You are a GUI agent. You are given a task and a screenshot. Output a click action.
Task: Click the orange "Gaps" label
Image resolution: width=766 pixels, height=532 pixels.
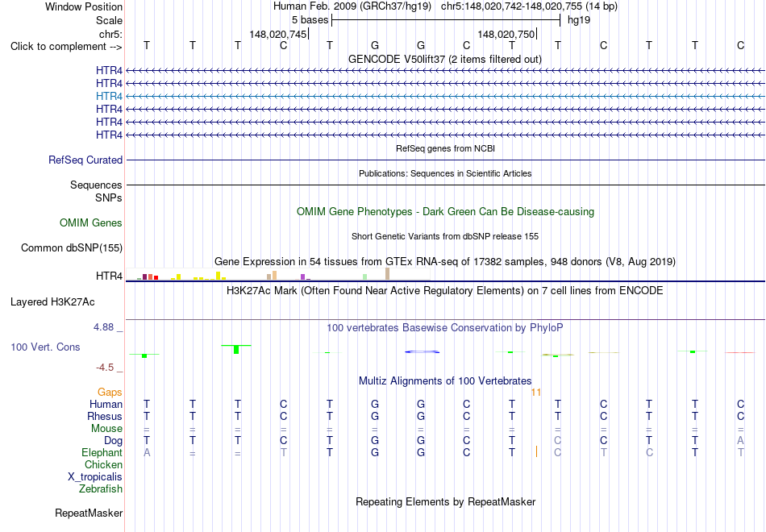pos(110,393)
